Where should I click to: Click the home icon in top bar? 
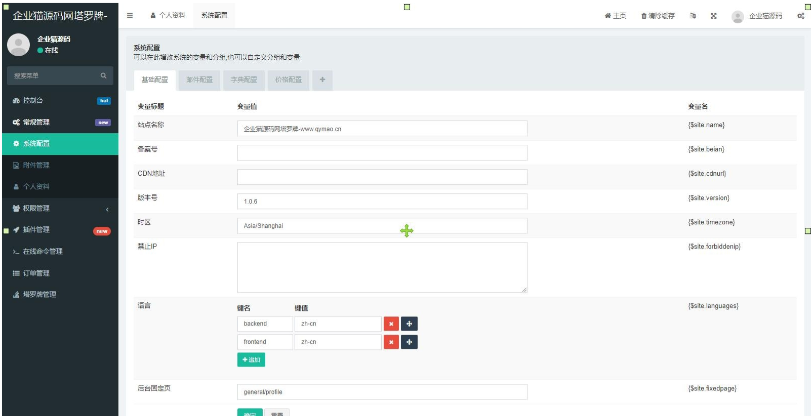tap(615, 17)
